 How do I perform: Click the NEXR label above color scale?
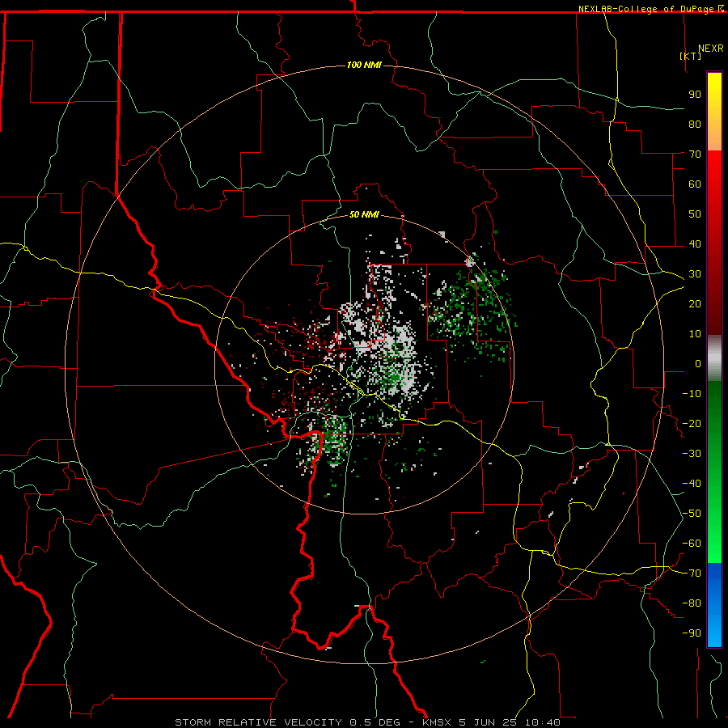[x=710, y=49]
